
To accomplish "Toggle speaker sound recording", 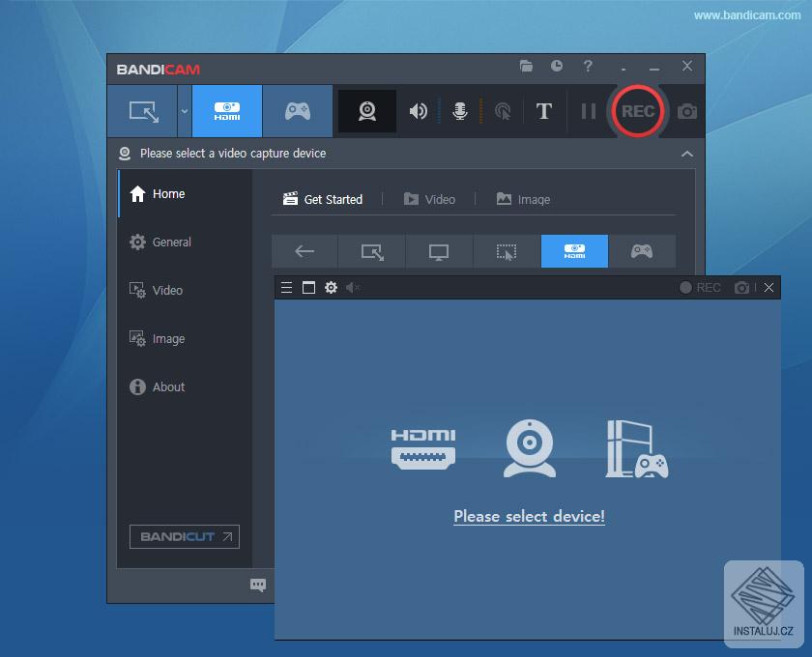I will click(x=418, y=111).
